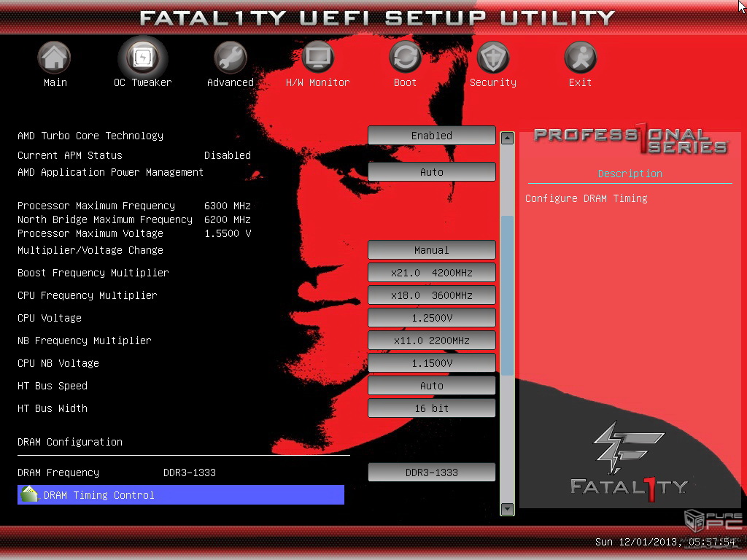The height and width of the screenshot is (560, 747).
Task: Click the Processor Maximum Voltage 1.5500 V value
Action: click(228, 233)
